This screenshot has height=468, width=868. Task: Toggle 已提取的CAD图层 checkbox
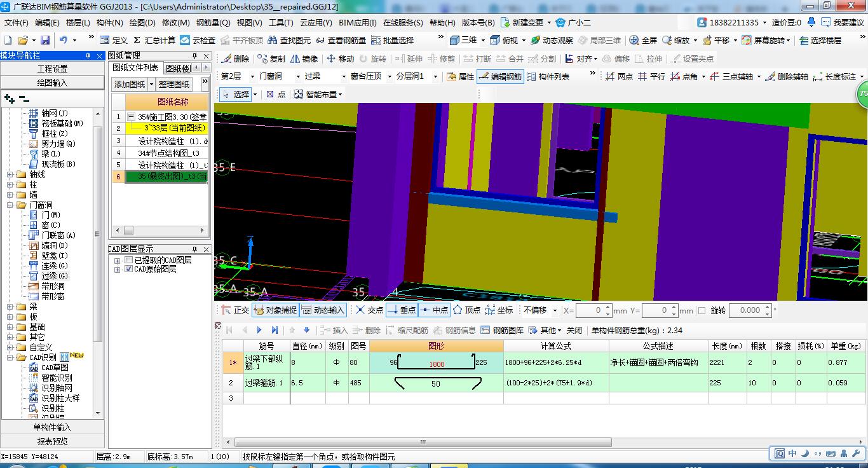tap(129, 260)
